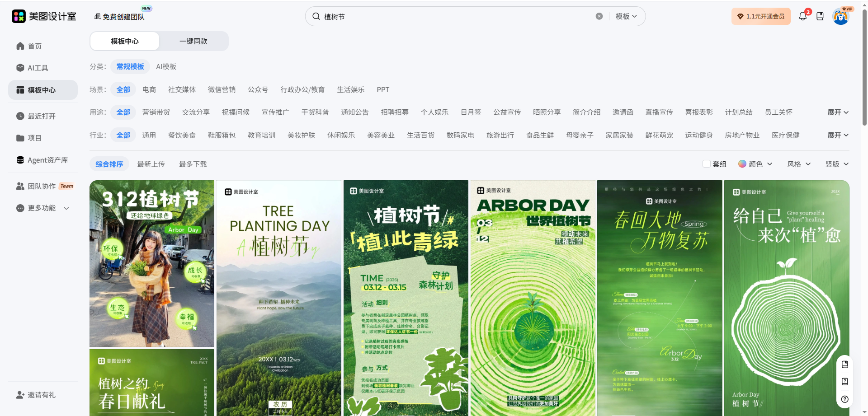Image resolution: width=868 pixels, height=416 pixels.
Task: Open Agent资产库 from the sidebar
Action: tap(47, 160)
